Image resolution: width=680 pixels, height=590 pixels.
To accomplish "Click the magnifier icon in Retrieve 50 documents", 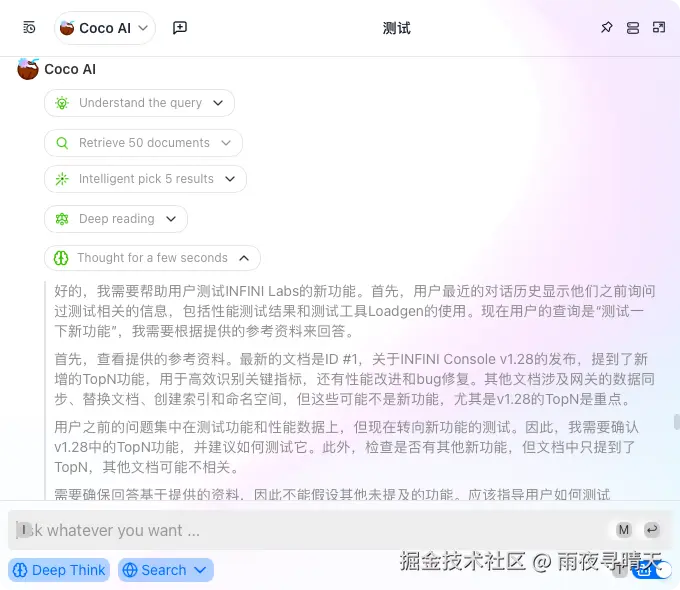I will [62, 143].
